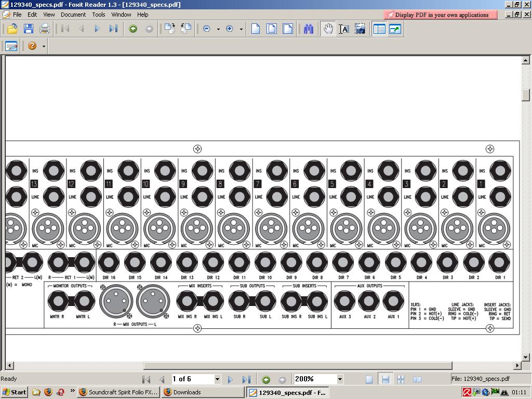The height and width of the screenshot is (399, 532).
Task: Click the zoom percentage field 200%
Action: click(315, 379)
